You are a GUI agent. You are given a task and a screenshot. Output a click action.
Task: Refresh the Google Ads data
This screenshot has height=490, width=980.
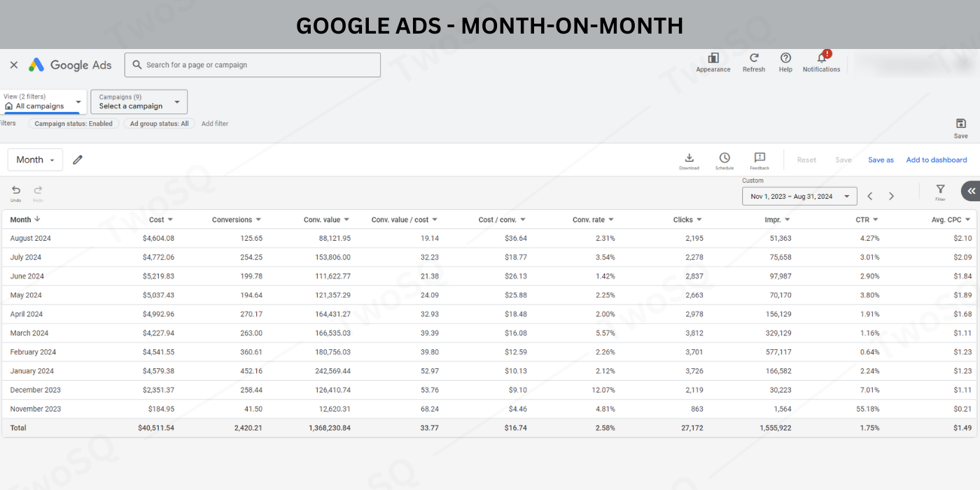(754, 59)
